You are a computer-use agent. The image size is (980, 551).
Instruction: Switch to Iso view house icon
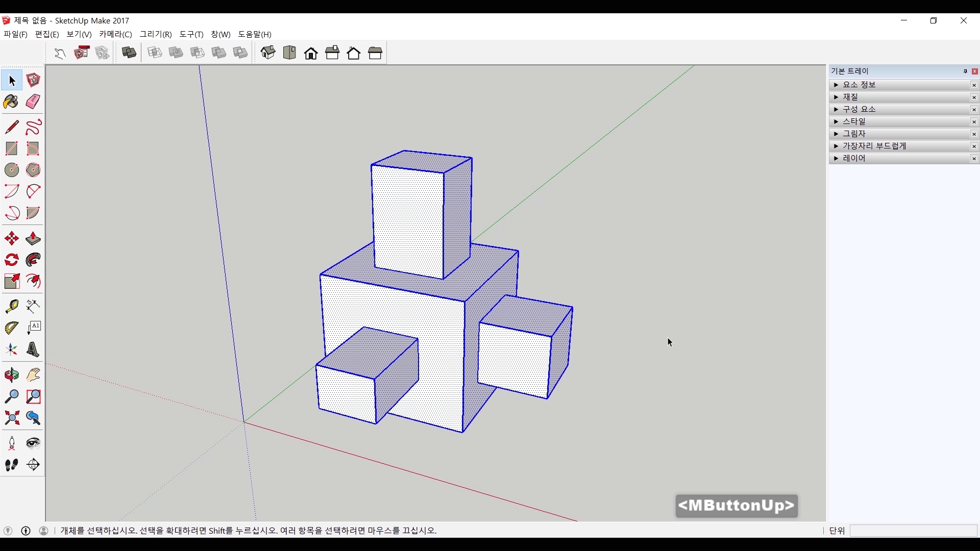pyautogui.click(x=268, y=53)
